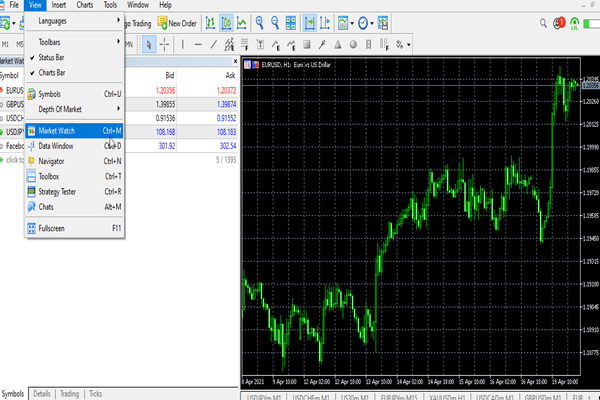
Task: Toggle the Status Bar checkmark item
Action: (58, 58)
